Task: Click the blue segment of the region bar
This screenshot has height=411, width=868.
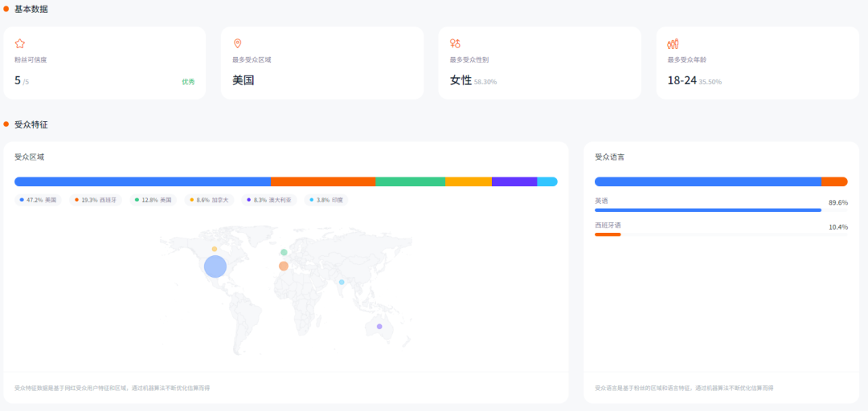Action: 143,181
